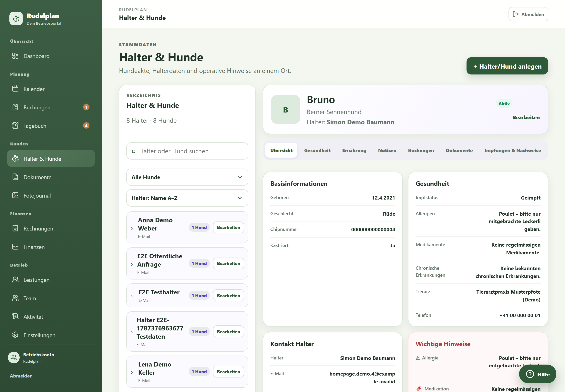This screenshot has height=392, width=565.
Task: Select the Halter & Hunde paw icon
Action: pyautogui.click(x=15, y=158)
